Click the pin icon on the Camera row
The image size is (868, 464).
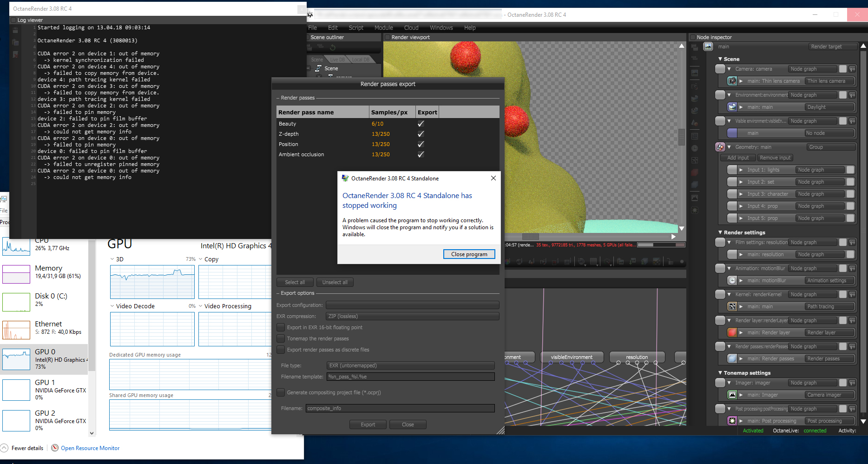pos(852,69)
